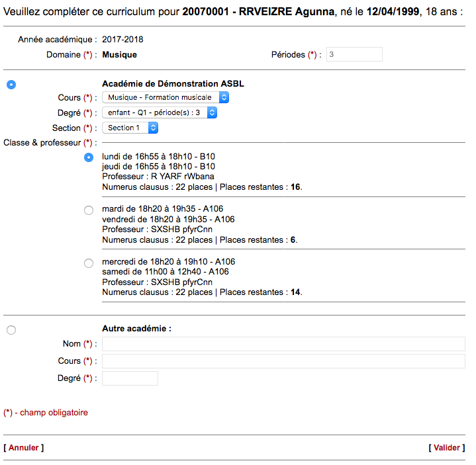
Task: Open the Cours dropdown showing Musique - Formation musicale
Action: [x=166, y=98]
